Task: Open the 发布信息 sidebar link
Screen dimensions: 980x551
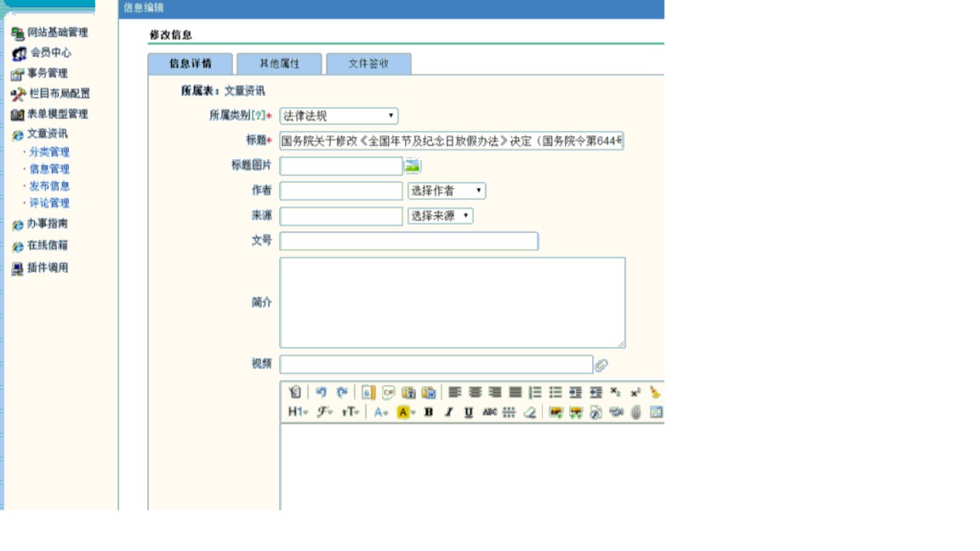Action: [x=49, y=186]
